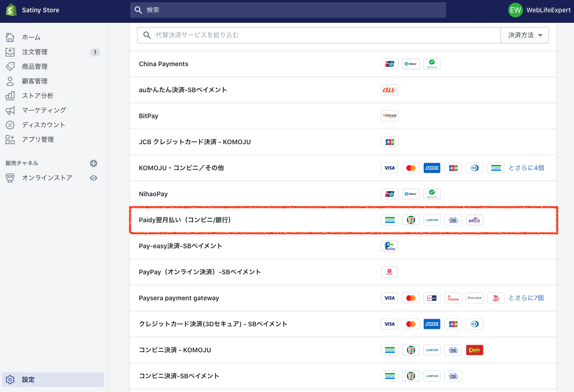Click the Shopify bag logo icon
The height and width of the screenshot is (392, 574).
(11, 10)
